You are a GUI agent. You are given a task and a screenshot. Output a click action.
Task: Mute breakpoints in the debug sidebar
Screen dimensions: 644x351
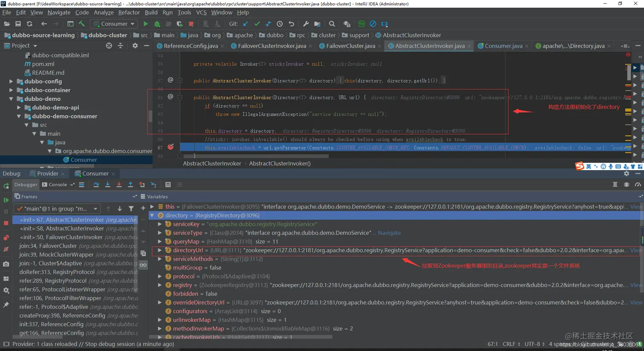[6, 249]
